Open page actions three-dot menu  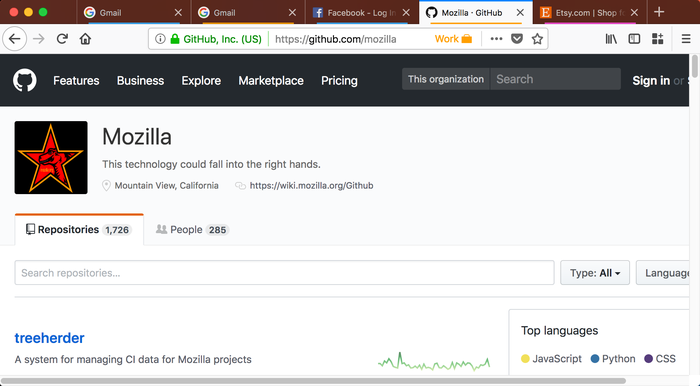tap(496, 39)
